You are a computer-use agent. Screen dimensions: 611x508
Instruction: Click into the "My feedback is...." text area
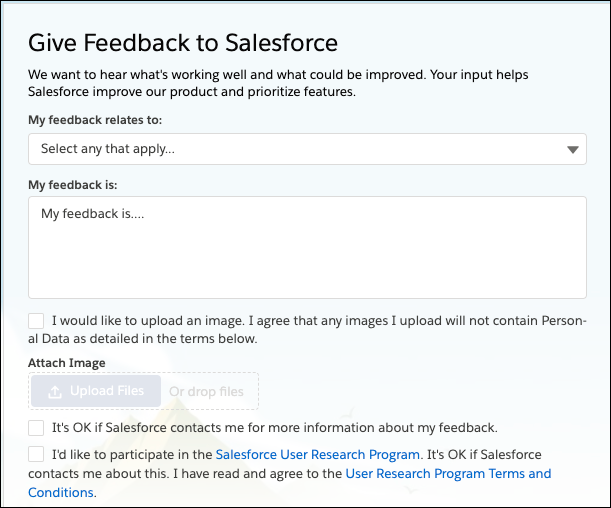[x=307, y=247]
